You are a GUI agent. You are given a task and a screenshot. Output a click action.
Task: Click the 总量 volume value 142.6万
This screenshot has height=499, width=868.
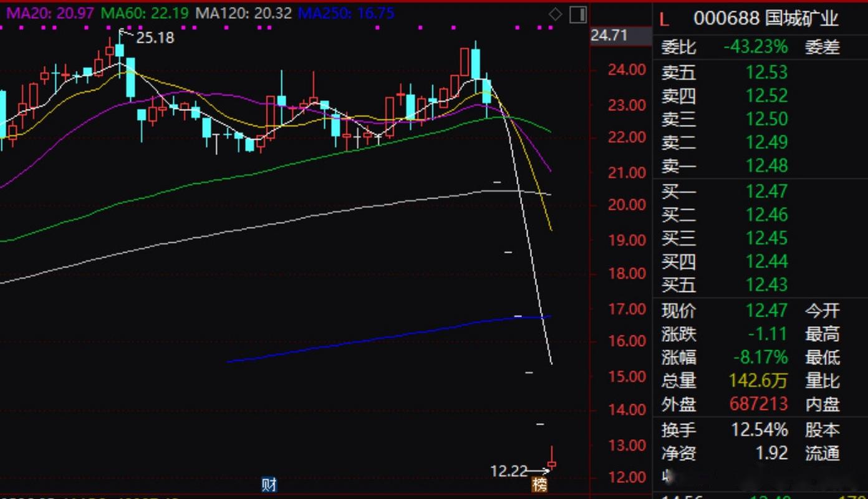758,380
